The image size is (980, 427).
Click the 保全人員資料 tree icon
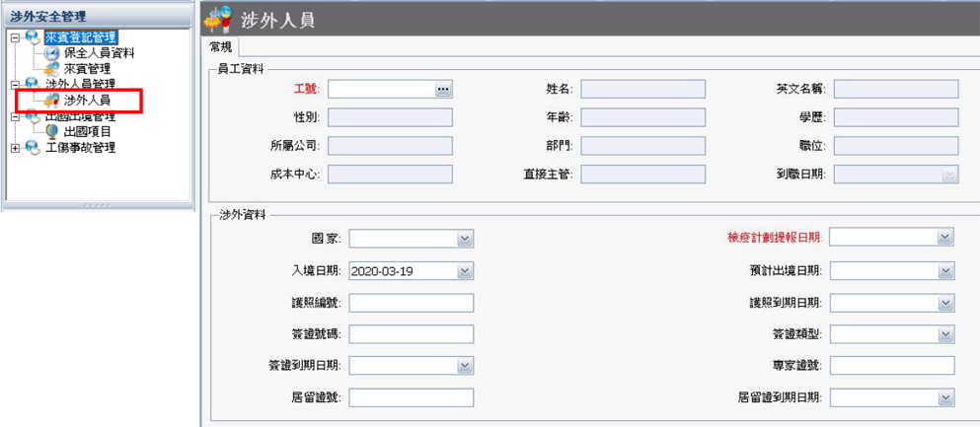51,53
